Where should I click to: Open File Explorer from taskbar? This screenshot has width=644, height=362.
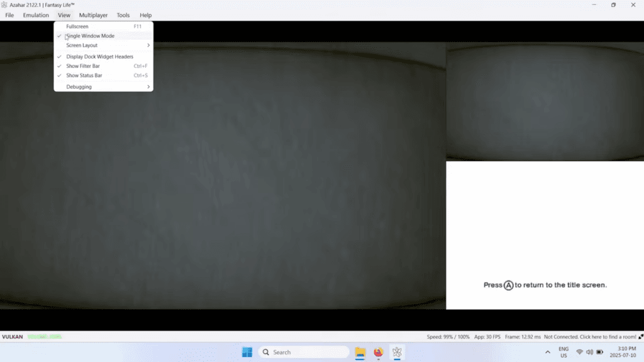(360, 352)
